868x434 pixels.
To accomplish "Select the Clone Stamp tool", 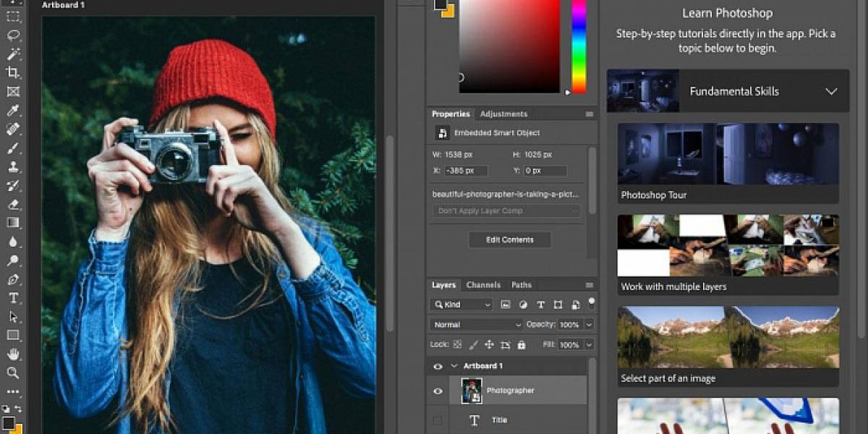I will (13, 166).
